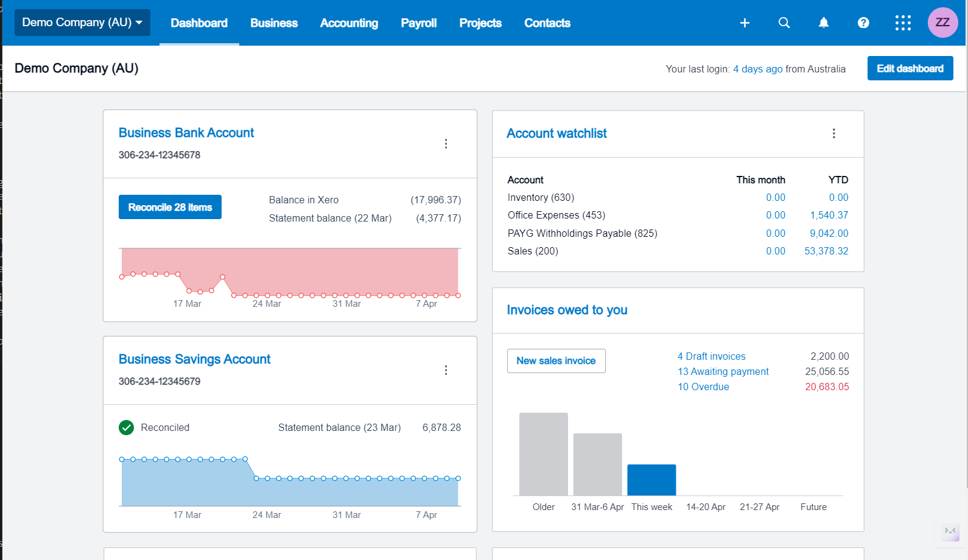The height and width of the screenshot is (560, 968).
Task: Open the Contacts menu
Action: tap(547, 23)
